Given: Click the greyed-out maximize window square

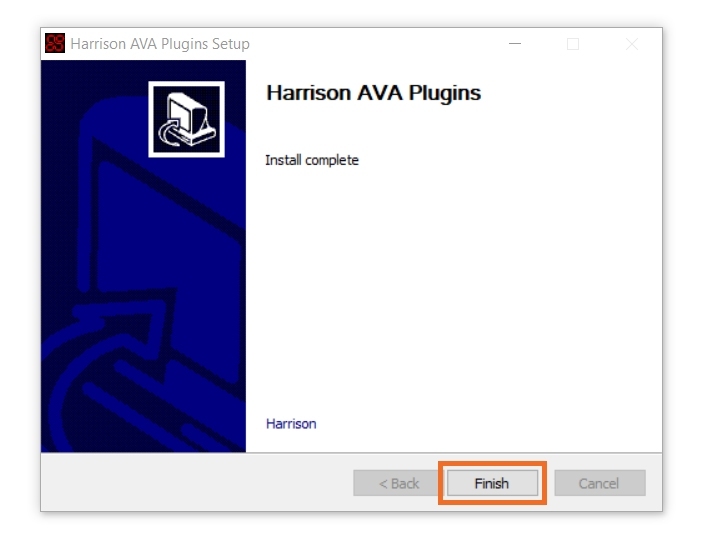Looking at the screenshot, I should point(573,44).
